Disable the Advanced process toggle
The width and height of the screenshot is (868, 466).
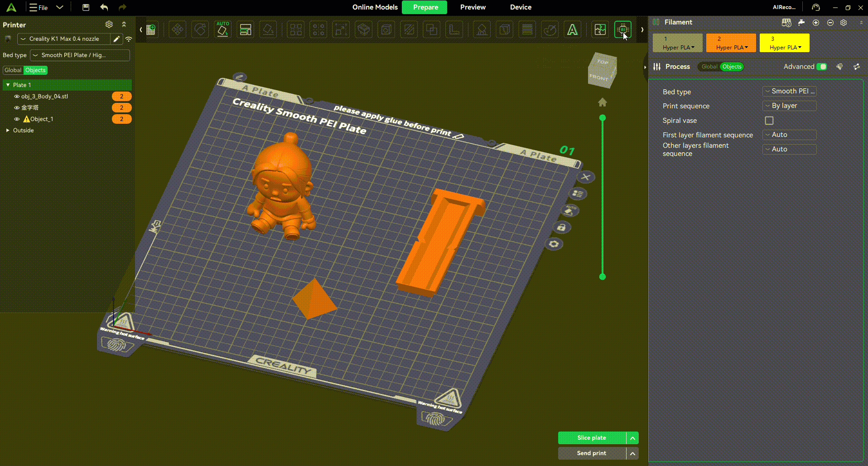[822, 67]
